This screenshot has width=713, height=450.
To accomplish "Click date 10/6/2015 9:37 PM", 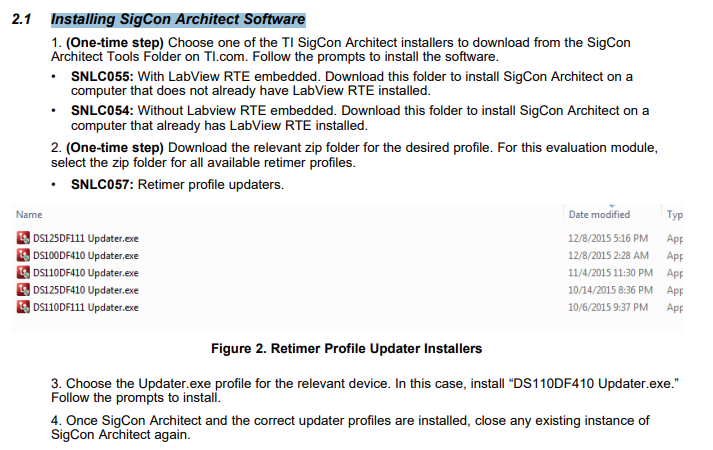I will tap(608, 307).
